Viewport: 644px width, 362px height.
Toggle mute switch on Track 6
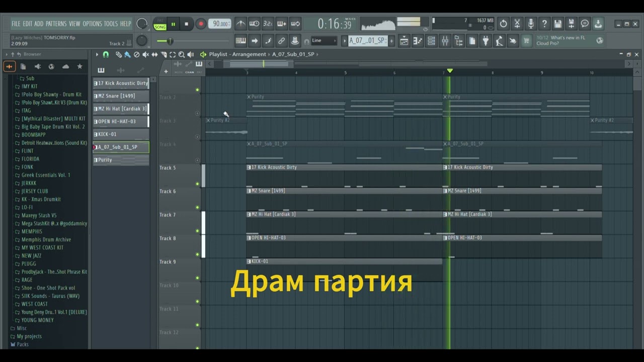tap(197, 207)
